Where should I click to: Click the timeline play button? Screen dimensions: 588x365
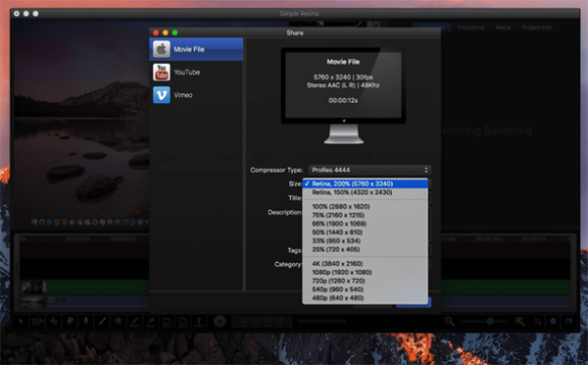pyautogui.click(x=220, y=322)
